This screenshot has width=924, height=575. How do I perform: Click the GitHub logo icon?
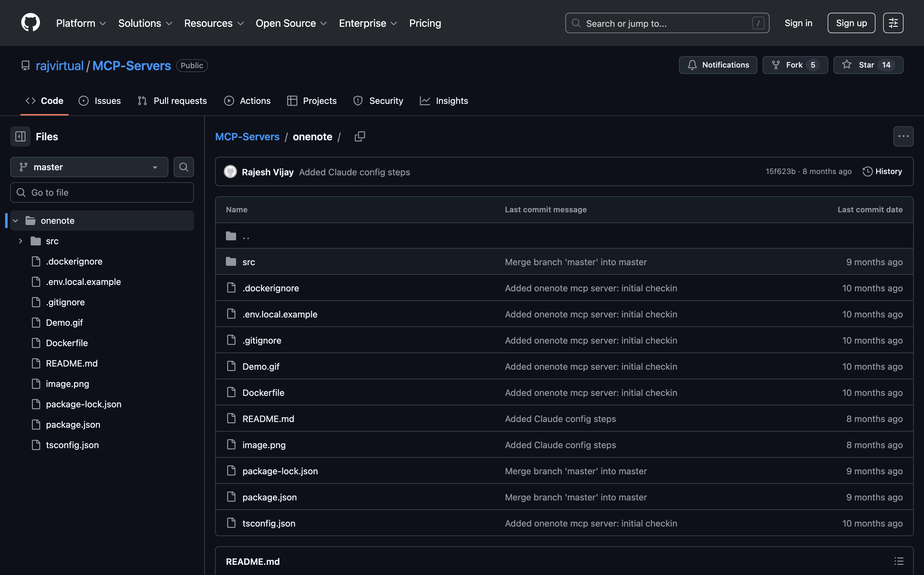coord(30,23)
